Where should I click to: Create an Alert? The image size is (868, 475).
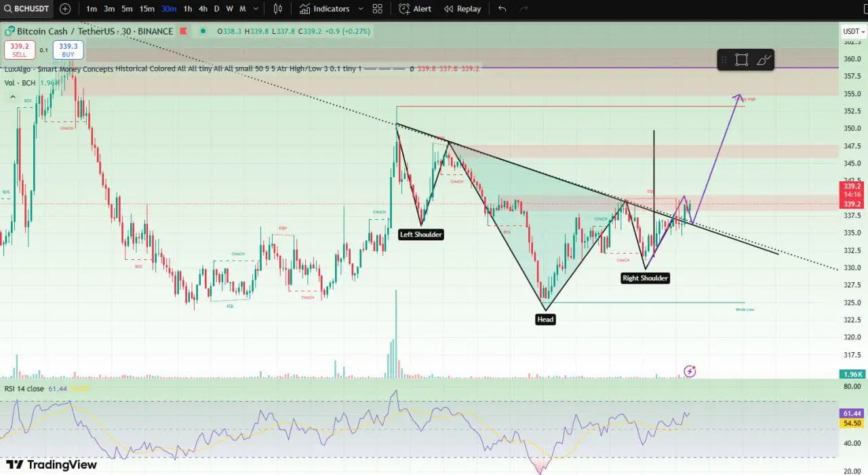[x=415, y=9]
